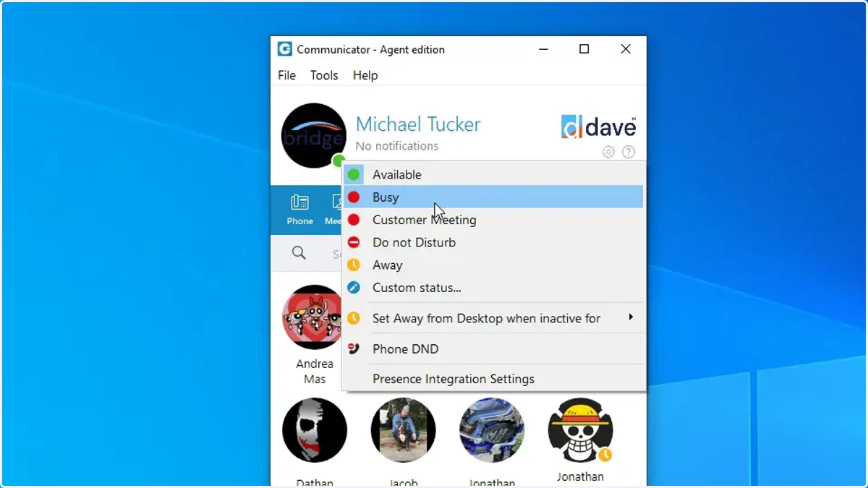Click the green Available status dot icon
Viewport: 868px width, 488px height.
354,174
